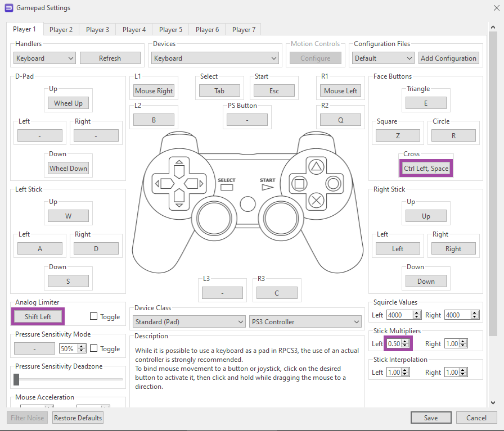Click the Triangle button on controller diagram
504x431 pixels.
pyautogui.click(x=316, y=166)
